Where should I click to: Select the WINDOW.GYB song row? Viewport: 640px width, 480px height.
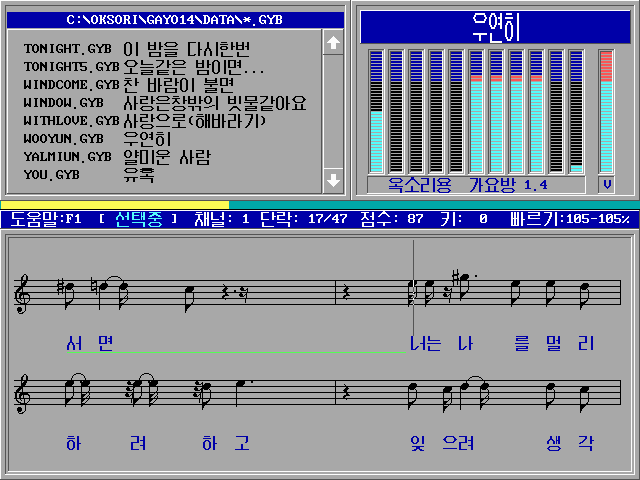(x=164, y=102)
